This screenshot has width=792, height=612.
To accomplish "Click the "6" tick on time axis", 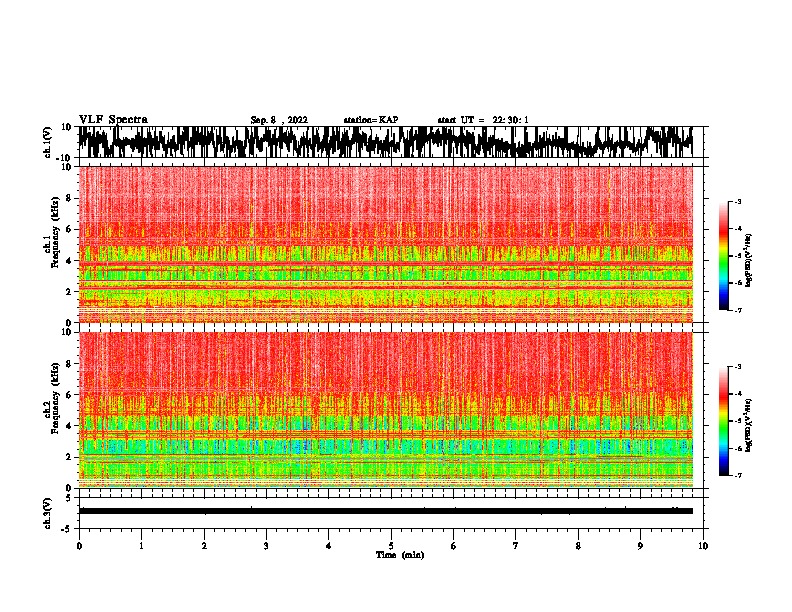I will tap(454, 546).
